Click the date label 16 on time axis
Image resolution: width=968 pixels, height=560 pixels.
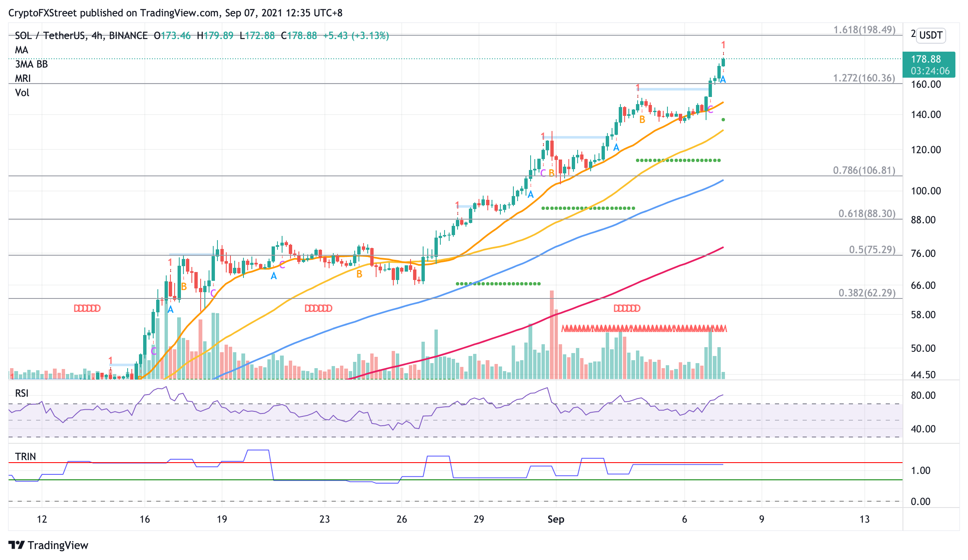click(x=145, y=519)
